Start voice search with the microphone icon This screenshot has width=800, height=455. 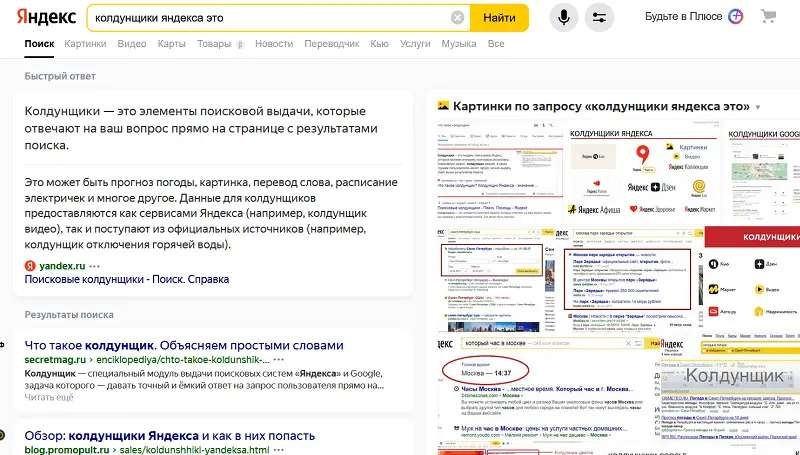pyautogui.click(x=564, y=17)
